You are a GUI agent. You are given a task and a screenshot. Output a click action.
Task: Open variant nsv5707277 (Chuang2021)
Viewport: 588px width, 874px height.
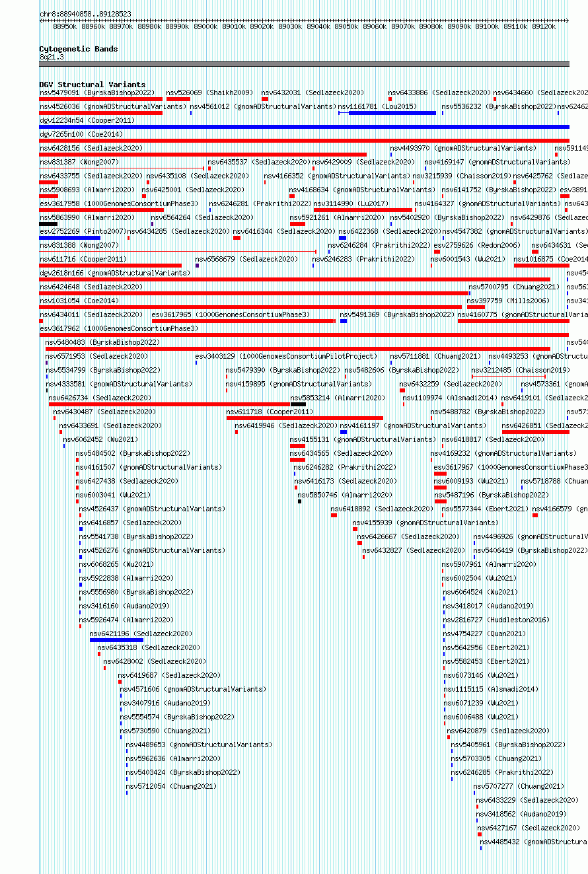click(519, 787)
